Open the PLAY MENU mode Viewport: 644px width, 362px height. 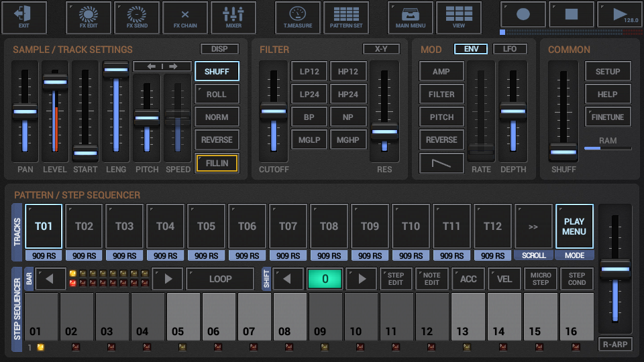pos(574,227)
